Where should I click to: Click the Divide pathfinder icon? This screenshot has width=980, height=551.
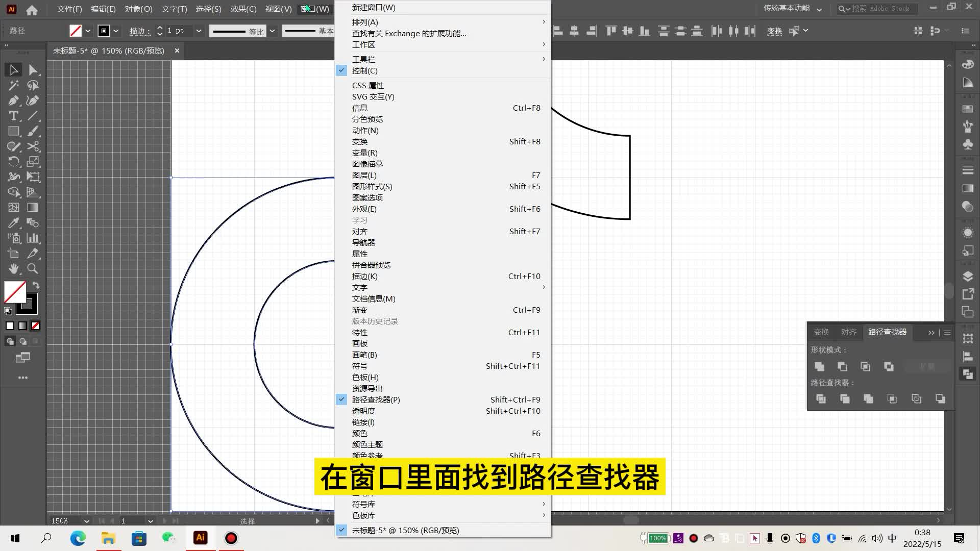[821, 399]
